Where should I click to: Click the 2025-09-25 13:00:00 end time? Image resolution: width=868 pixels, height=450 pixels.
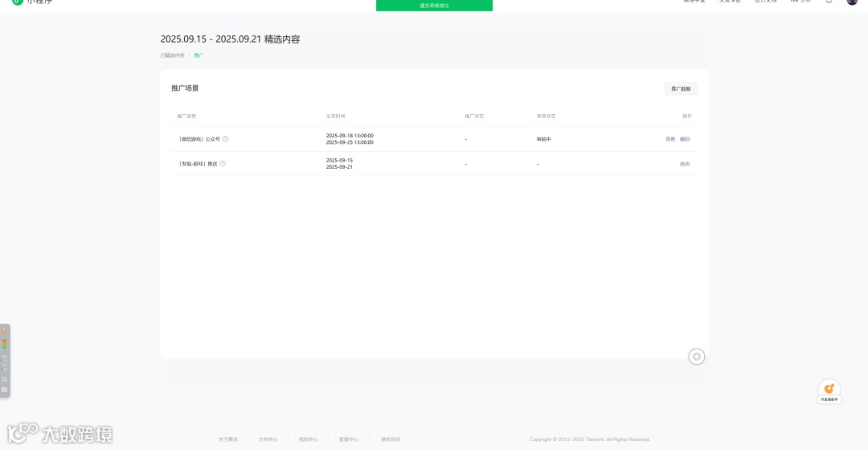click(350, 142)
